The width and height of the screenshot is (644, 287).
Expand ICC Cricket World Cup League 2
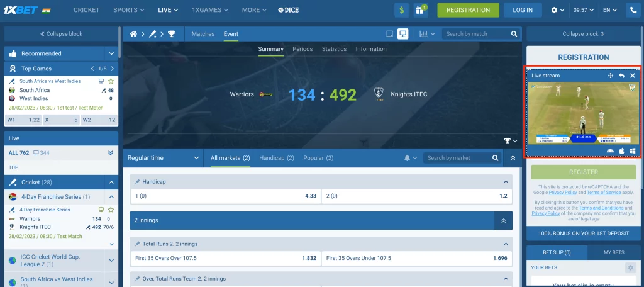click(x=111, y=261)
